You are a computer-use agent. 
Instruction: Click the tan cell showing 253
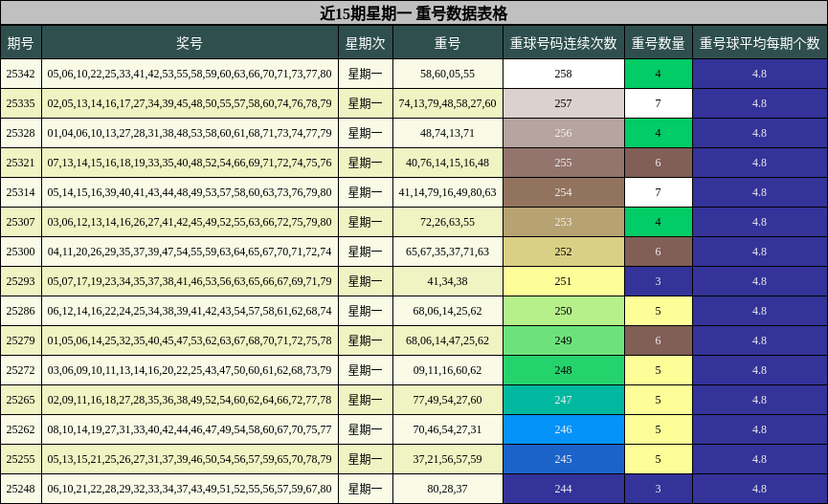click(564, 222)
